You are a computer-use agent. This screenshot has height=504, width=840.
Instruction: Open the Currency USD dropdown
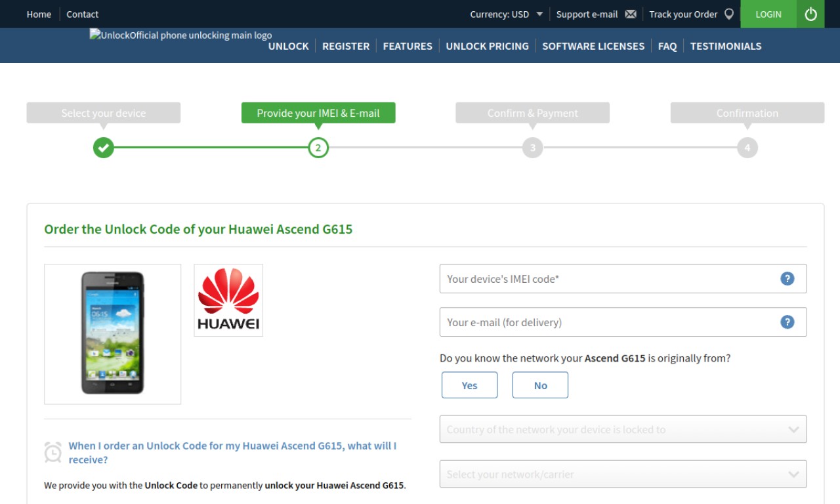coord(506,14)
